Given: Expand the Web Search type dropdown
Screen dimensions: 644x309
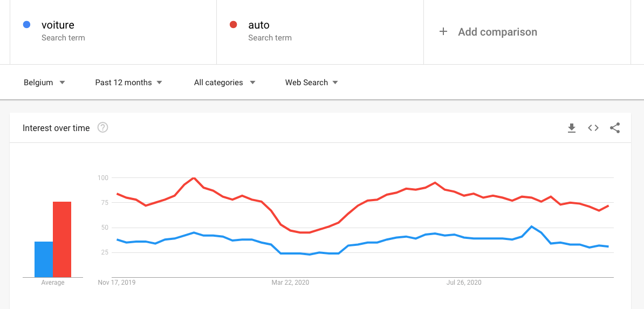Looking at the screenshot, I should 311,83.
